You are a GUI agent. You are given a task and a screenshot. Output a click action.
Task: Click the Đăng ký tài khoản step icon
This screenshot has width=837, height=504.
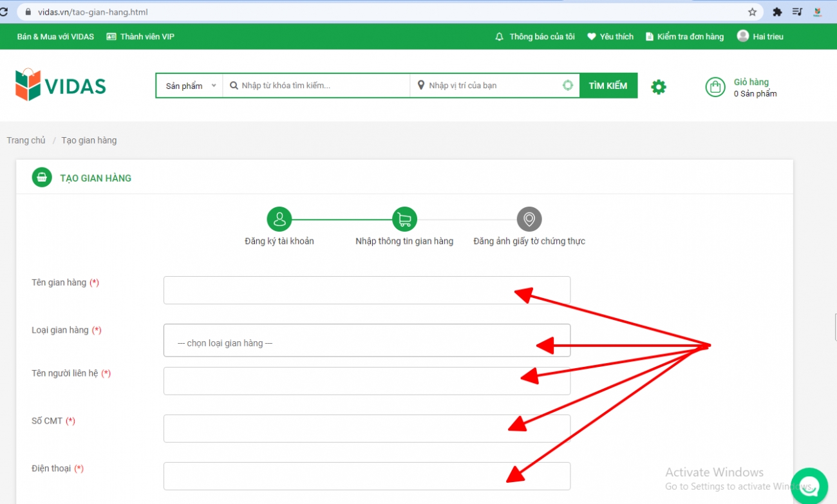coord(279,219)
